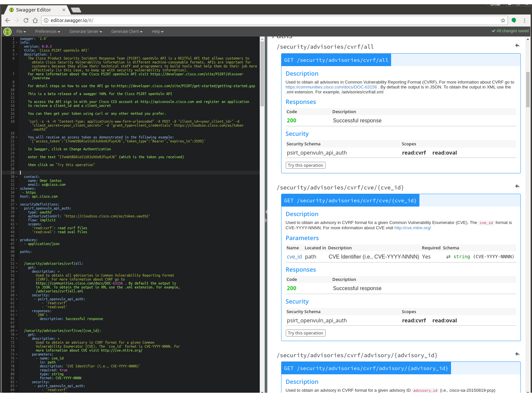
Task: Collapse the GET /security/advisories/cvrf/all header
Action: click(x=336, y=60)
